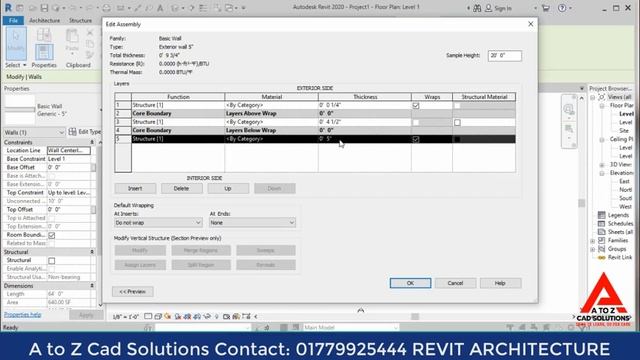Click the Print icon in quick access toolbar
Screen dimensions: 640x360
(x=107, y=8)
